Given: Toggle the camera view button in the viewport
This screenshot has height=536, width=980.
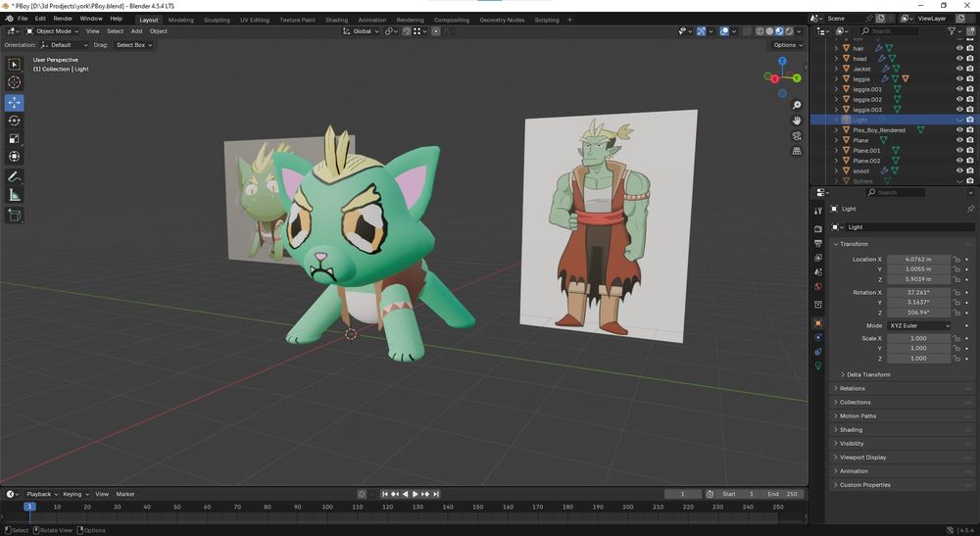Looking at the screenshot, I should click(797, 135).
